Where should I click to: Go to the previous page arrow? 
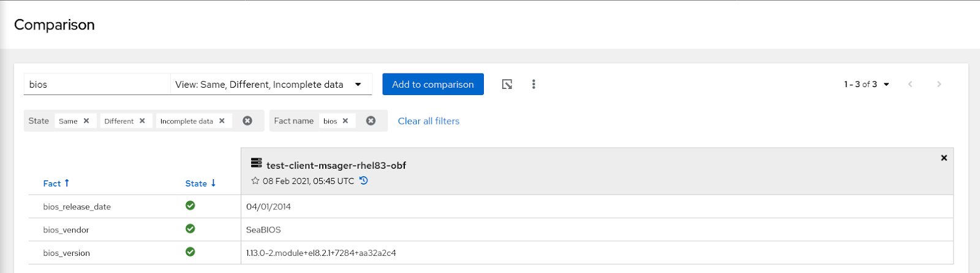pyautogui.click(x=910, y=84)
